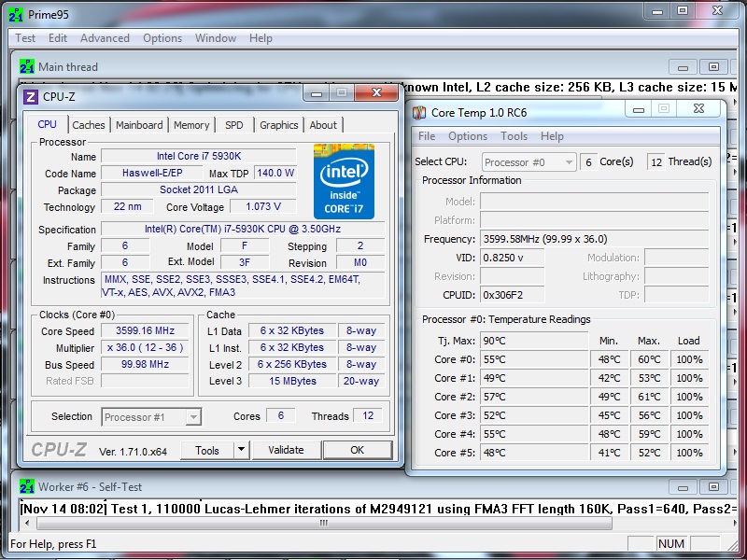Open Prime95 Window menu
The width and height of the screenshot is (747, 560).
[216, 38]
